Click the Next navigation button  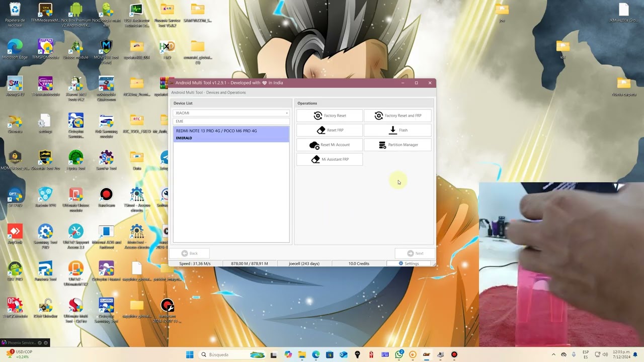(x=415, y=253)
